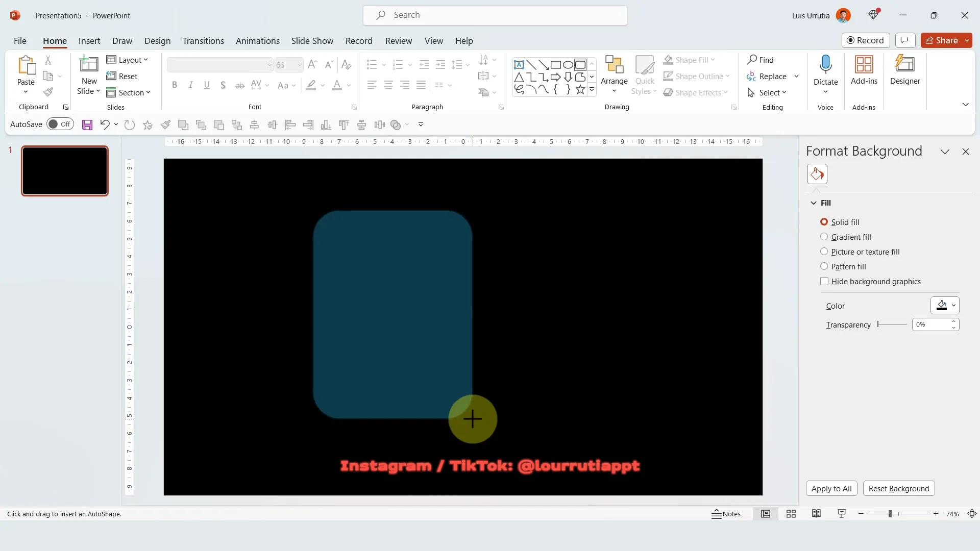Toggle the AutoSave switch
Screen dimensions: 980x551
click(60, 124)
